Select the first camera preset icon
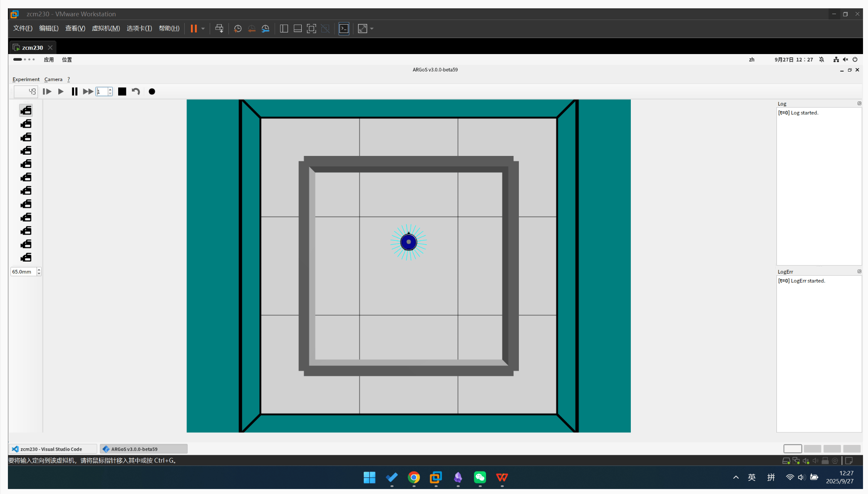 (x=26, y=110)
